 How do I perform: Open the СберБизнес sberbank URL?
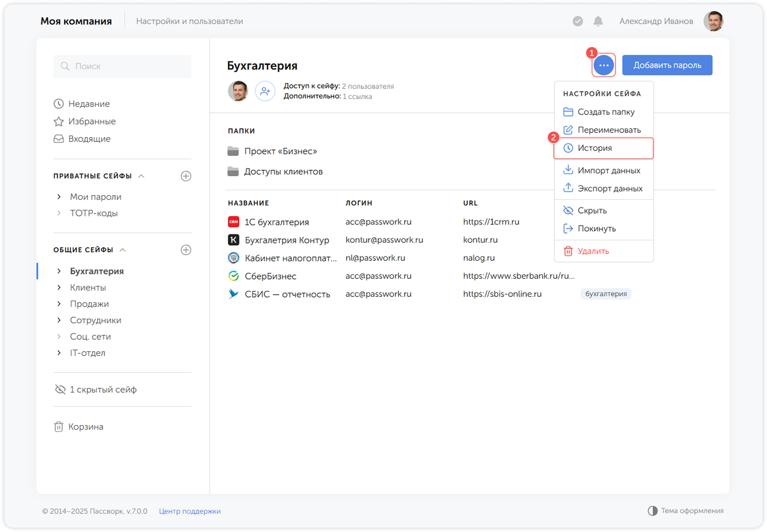coord(519,276)
